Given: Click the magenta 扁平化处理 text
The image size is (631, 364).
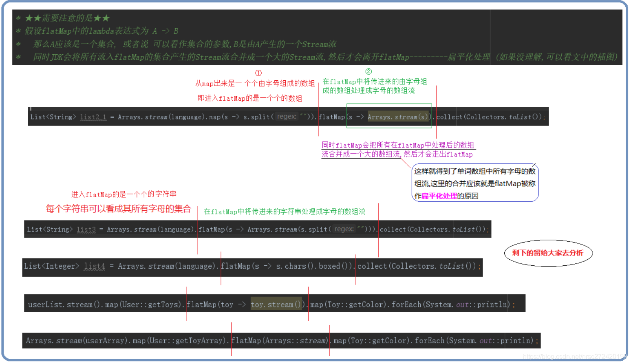Looking at the screenshot, I should pos(439,196).
